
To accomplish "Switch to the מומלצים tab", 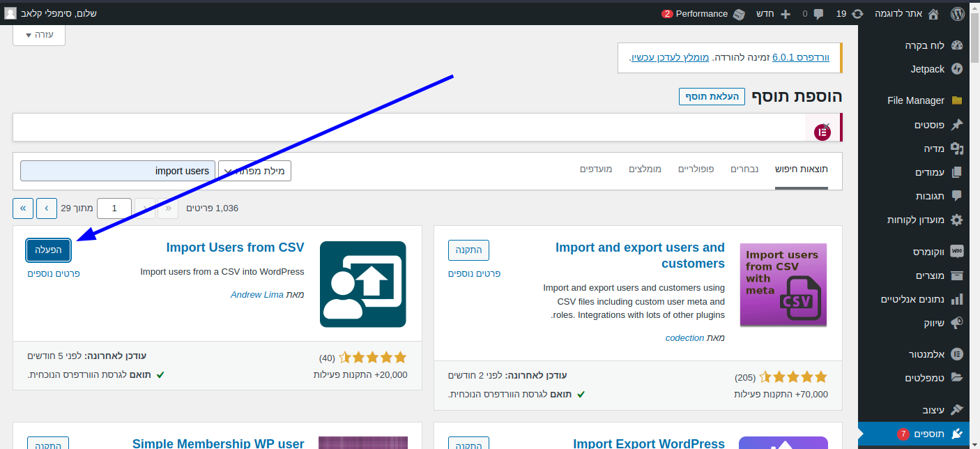I will (645, 169).
